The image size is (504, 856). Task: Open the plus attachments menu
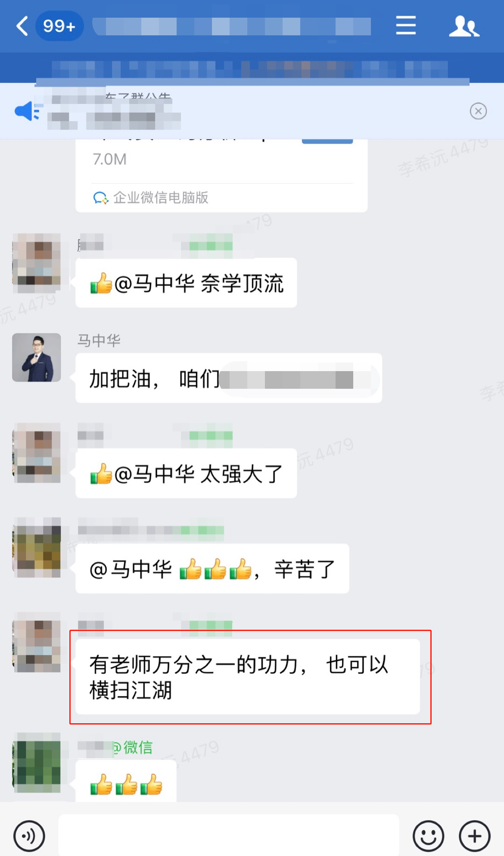pyautogui.click(x=475, y=836)
